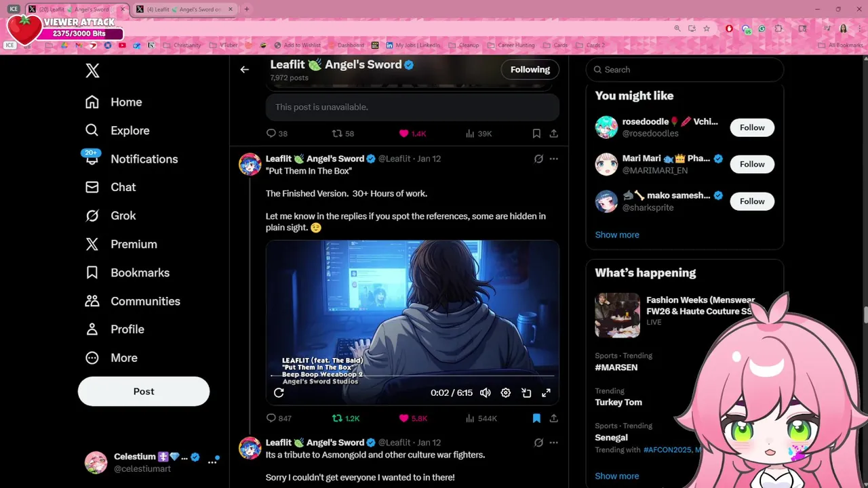Click the X logo in the sidebar
Image resolution: width=868 pixels, height=488 pixels.
(92, 70)
